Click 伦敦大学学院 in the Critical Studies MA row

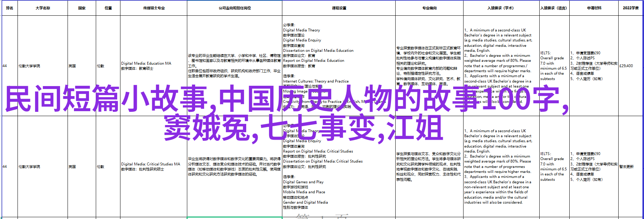click(x=43, y=166)
